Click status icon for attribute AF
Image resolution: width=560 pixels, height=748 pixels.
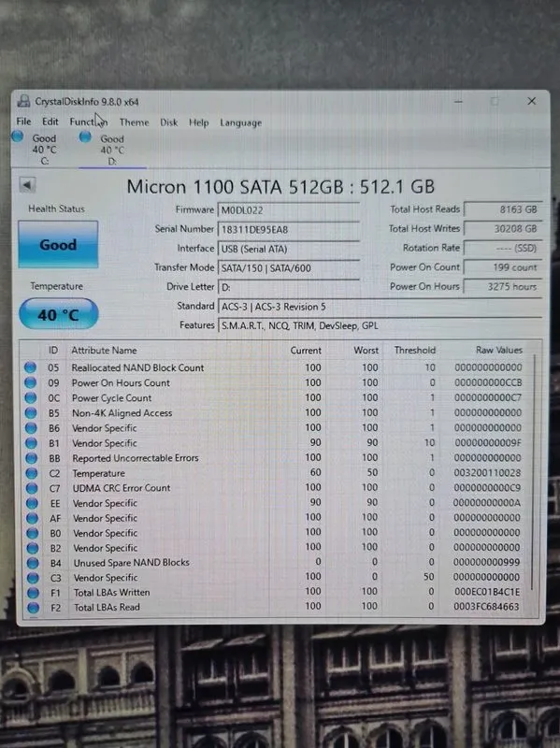pos(33,518)
